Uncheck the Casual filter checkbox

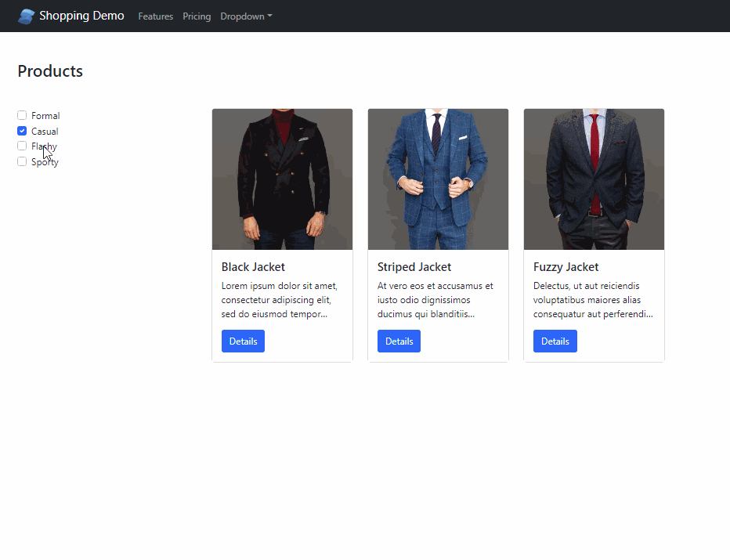click(22, 131)
